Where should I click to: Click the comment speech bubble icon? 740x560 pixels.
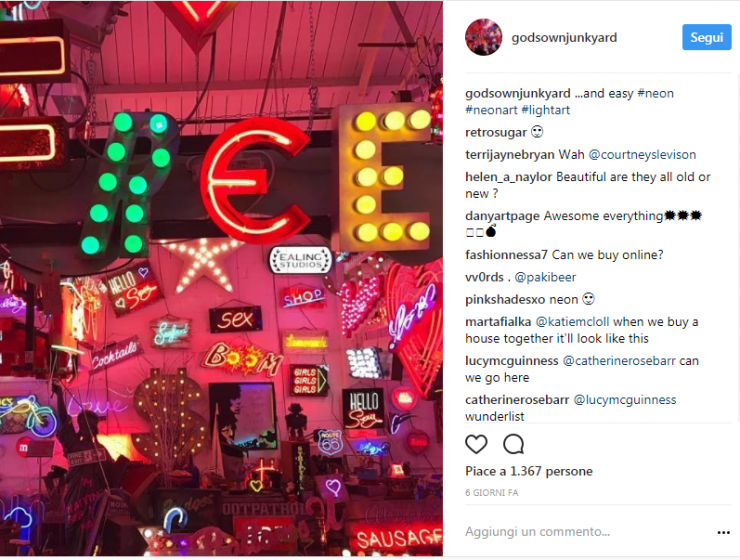[513, 444]
